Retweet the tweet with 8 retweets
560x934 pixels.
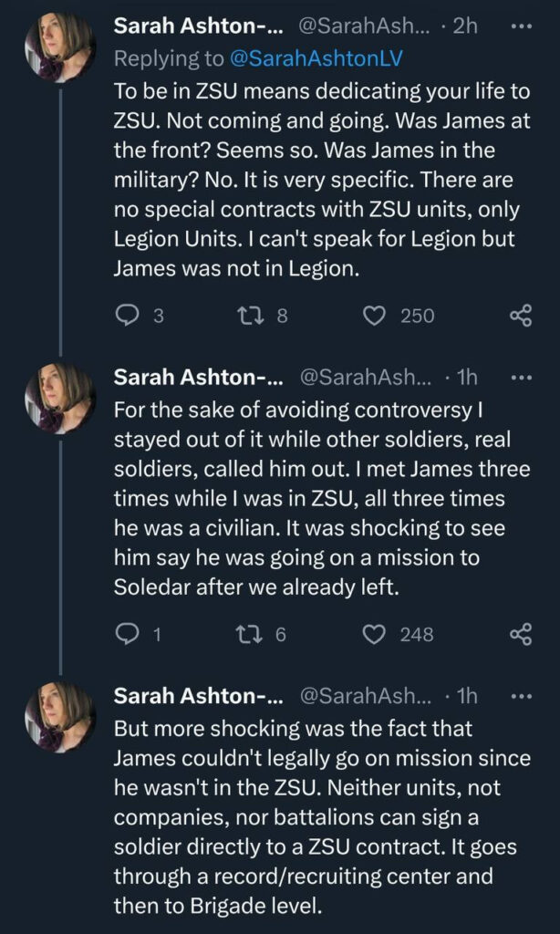[246, 316]
